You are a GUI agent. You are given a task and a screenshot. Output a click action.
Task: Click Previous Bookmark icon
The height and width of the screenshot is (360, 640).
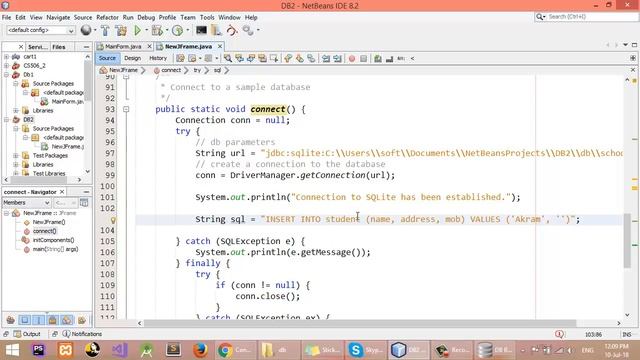pos(288,58)
